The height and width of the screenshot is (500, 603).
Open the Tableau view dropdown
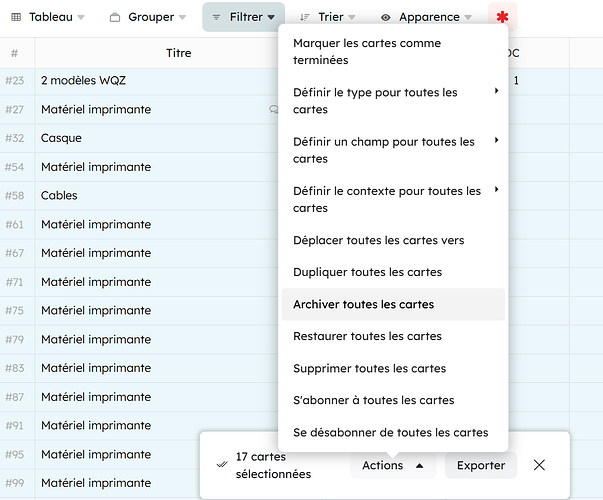tap(48, 17)
